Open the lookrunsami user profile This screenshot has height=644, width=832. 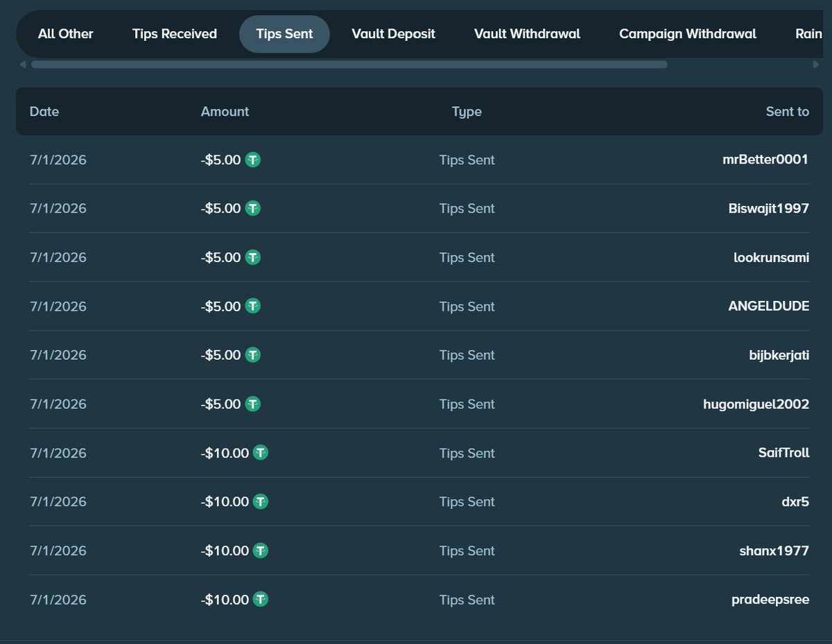click(x=771, y=257)
